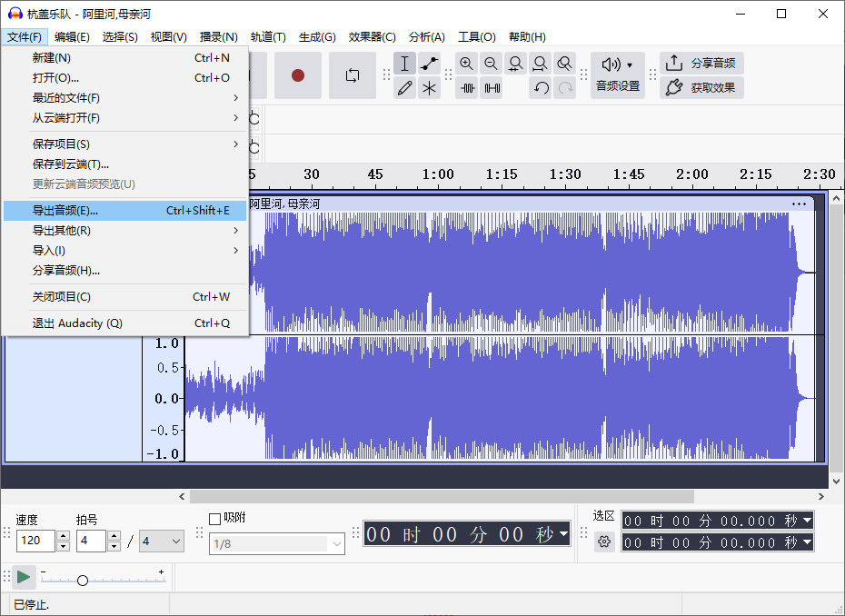Open the 音频设置 audio setup dropdown
Viewport: 845px width, 616px height.
(x=618, y=75)
